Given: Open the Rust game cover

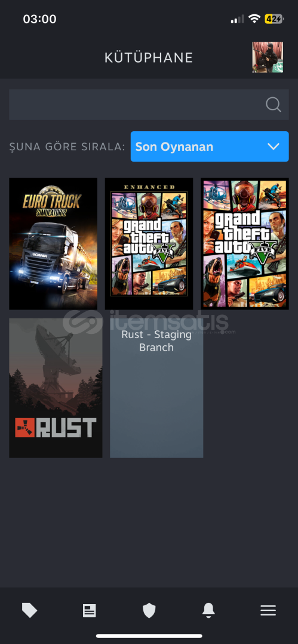Looking at the screenshot, I should (56, 388).
